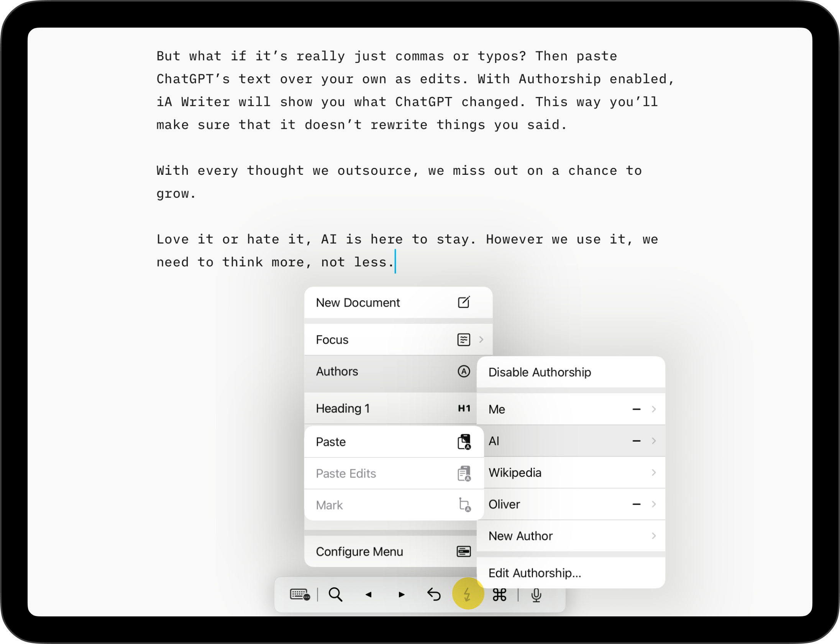Expand the Wikipedia author options
Viewport: 840px width, 644px height.
pyautogui.click(x=653, y=473)
